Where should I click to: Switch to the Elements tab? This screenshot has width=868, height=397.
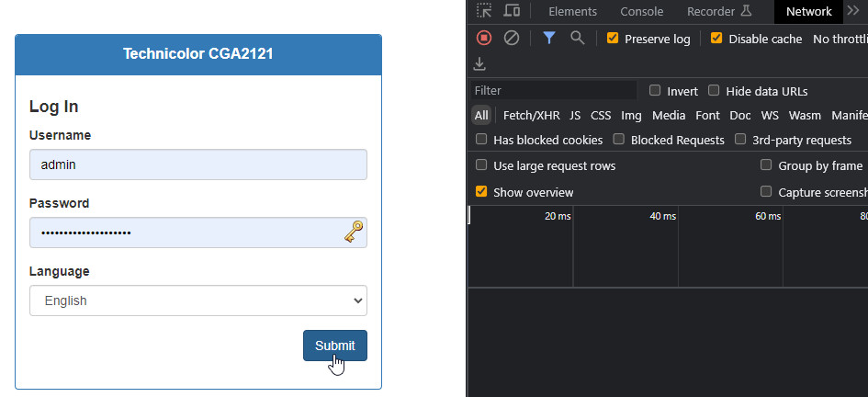tap(572, 12)
